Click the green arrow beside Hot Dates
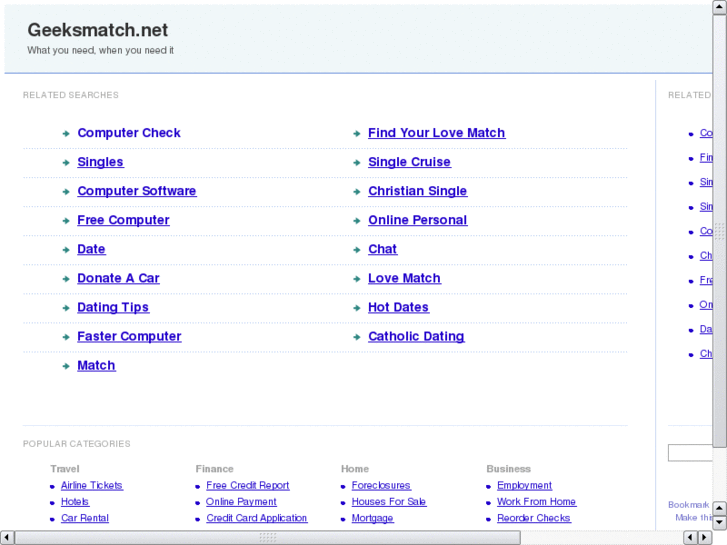The height and width of the screenshot is (545, 727). tap(357, 308)
